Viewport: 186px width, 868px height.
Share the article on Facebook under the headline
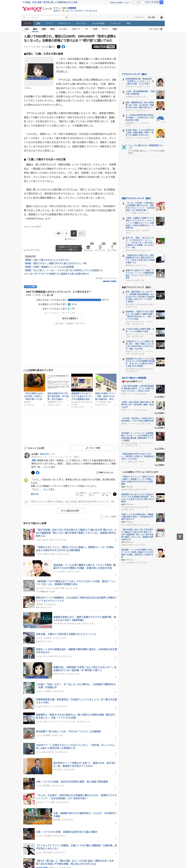[x=63, y=47]
